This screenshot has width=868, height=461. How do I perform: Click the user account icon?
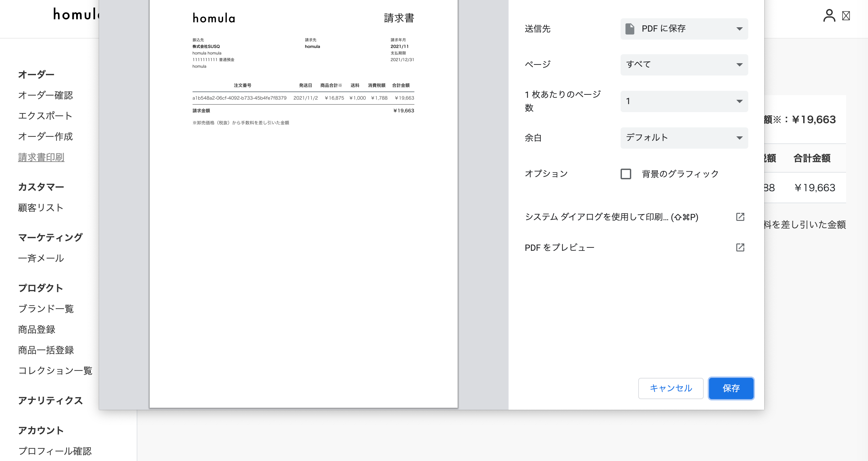(x=829, y=16)
